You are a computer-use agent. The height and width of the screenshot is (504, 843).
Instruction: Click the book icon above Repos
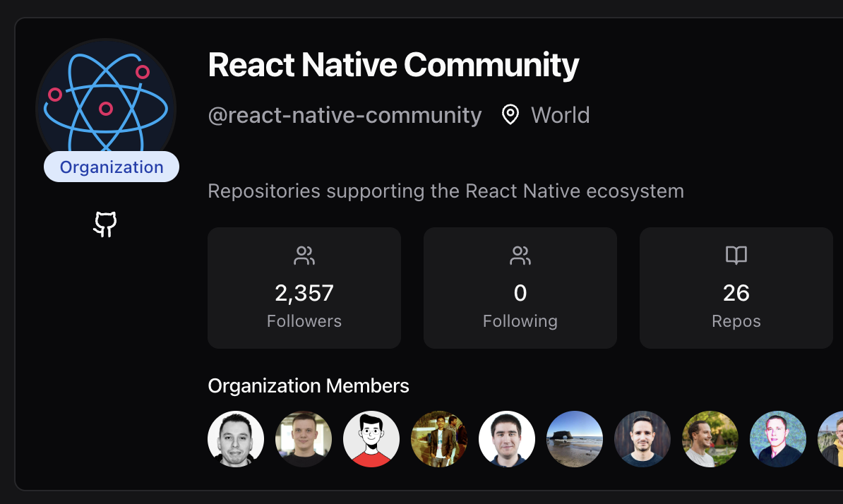click(736, 256)
